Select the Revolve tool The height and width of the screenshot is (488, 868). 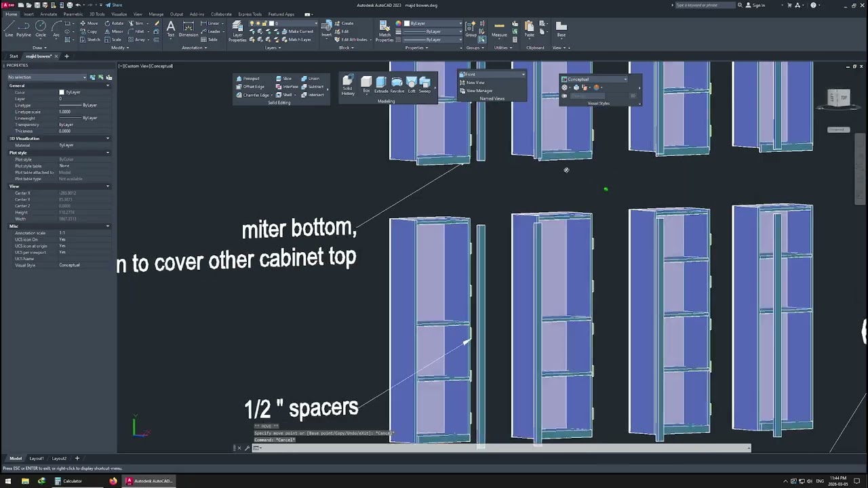397,85
